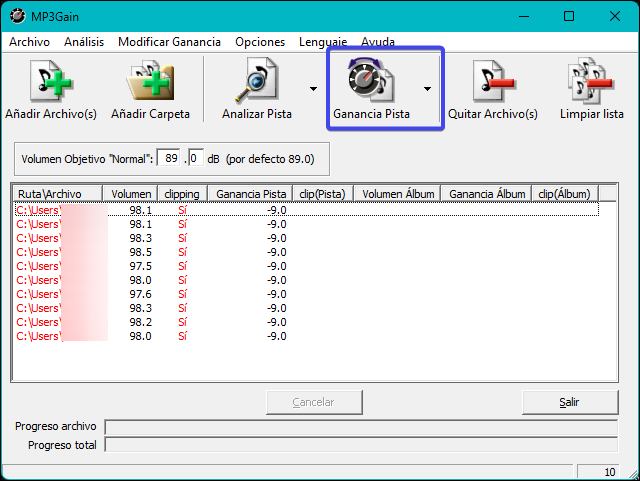This screenshot has width=640, height=481.
Task: Click the Analizar Pista magnifier icon
Action: [x=257, y=80]
